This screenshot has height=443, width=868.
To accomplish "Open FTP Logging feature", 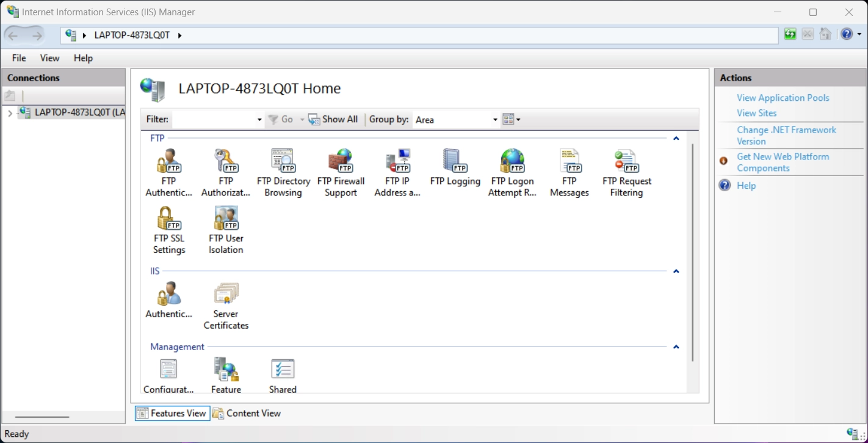I will point(455,167).
